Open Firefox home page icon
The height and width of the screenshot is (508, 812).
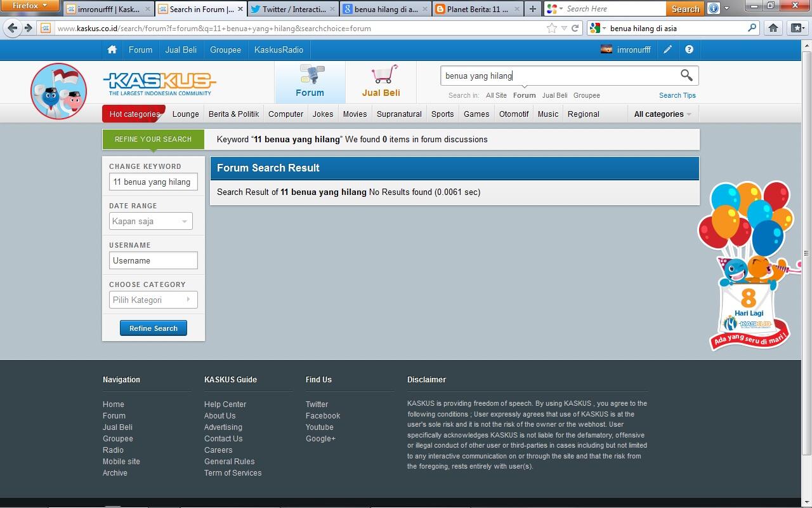tap(773, 28)
